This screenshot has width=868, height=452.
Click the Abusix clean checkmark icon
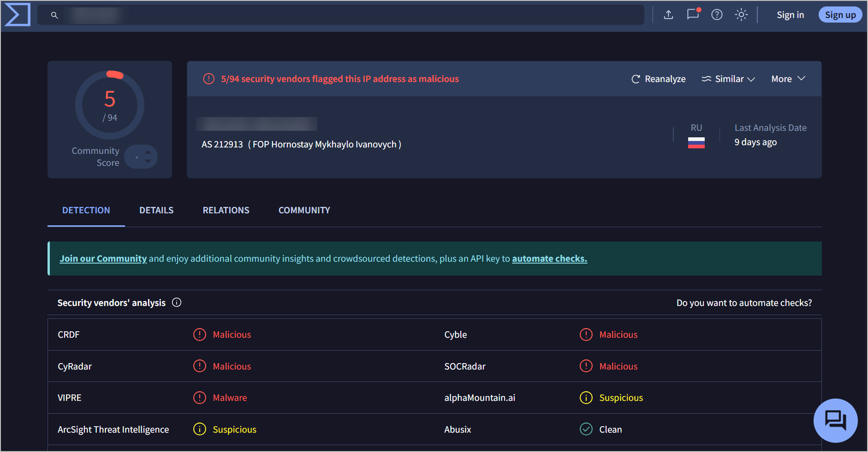click(x=586, y=429)
